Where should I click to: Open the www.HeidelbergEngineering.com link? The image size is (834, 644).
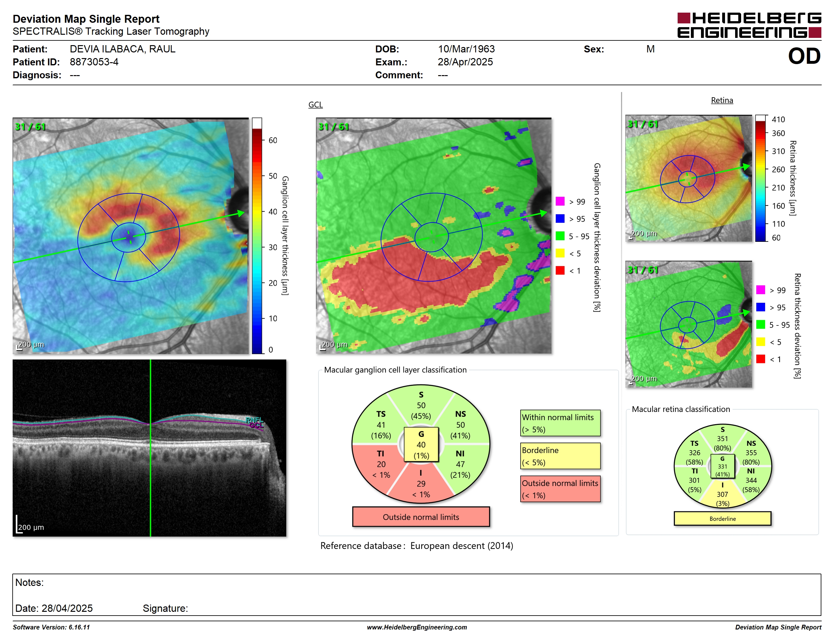[417, 627]
